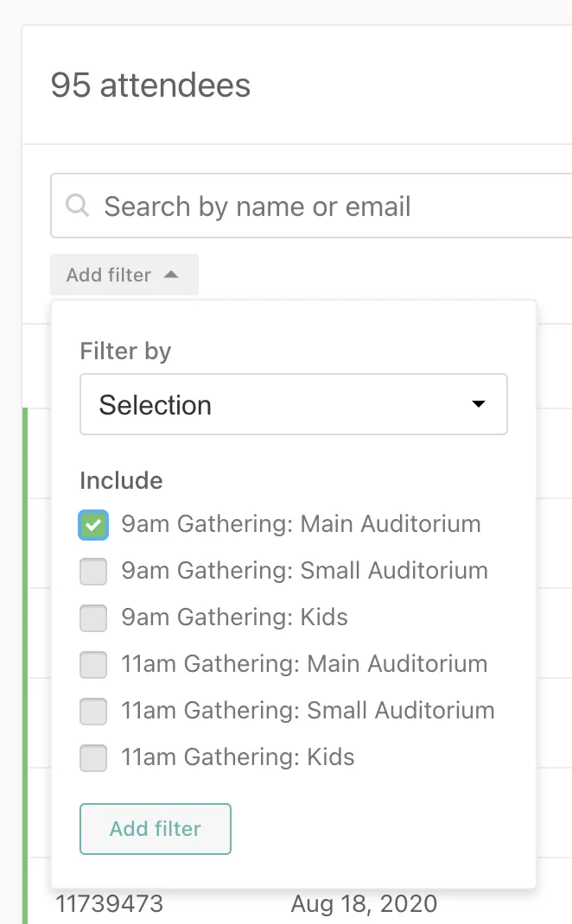Click the up-caret arrow beside Add filter
This screenshot has height=924, width=572.
point(171,275)
